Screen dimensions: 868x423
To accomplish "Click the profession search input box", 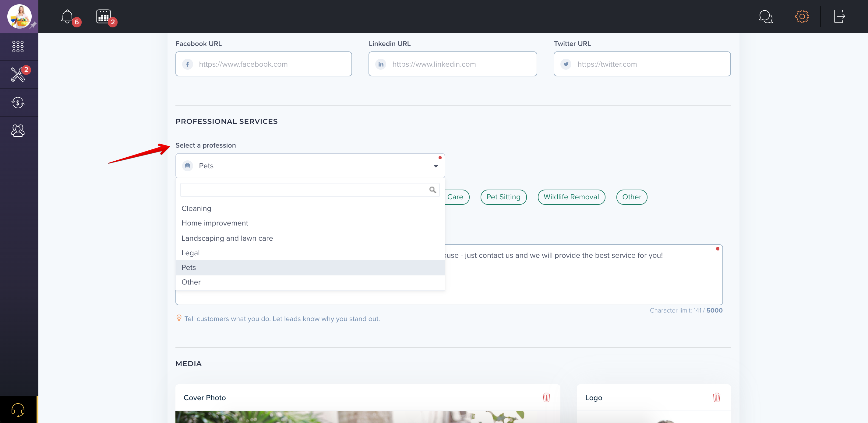I will pos(310,190).
